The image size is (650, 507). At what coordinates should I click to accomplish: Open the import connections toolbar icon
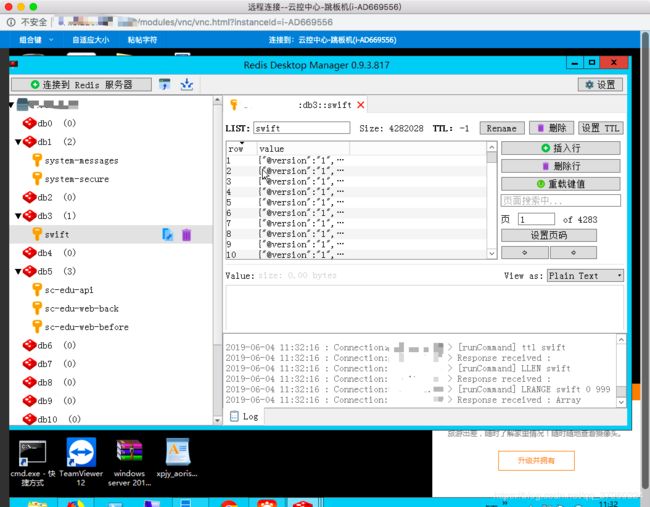pos(165,85)
